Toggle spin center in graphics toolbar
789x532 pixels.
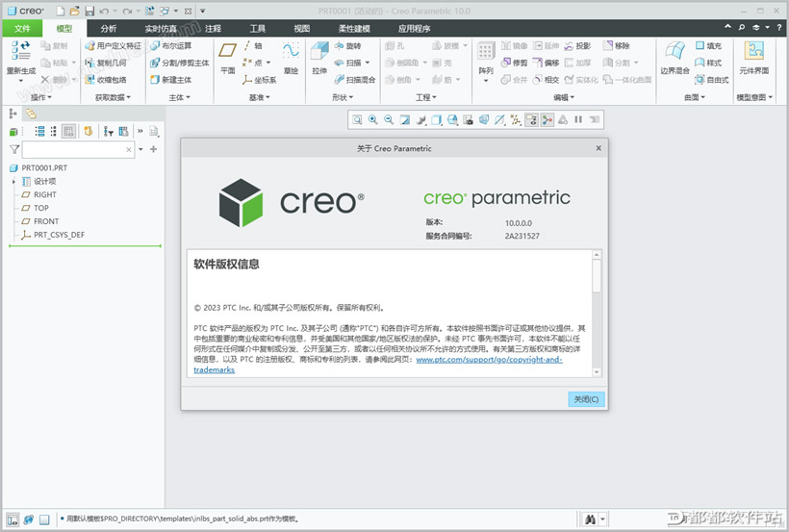point(547,120)
